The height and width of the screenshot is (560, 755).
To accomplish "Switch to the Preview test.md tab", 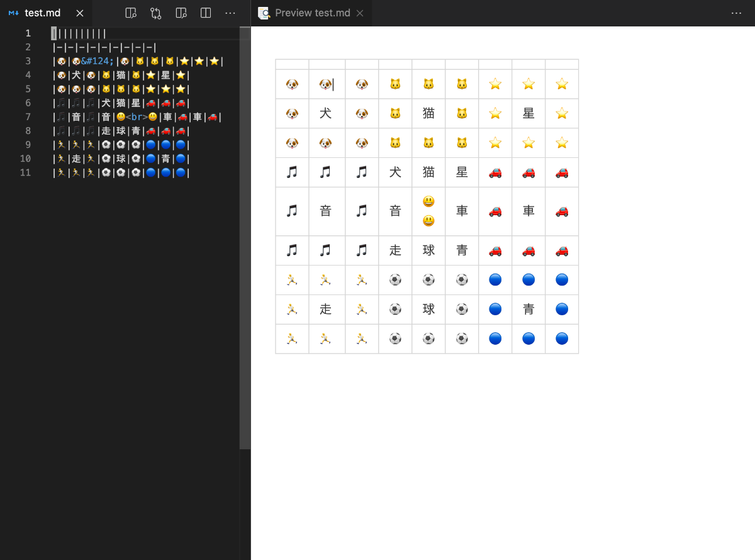I will coord(311,13).
